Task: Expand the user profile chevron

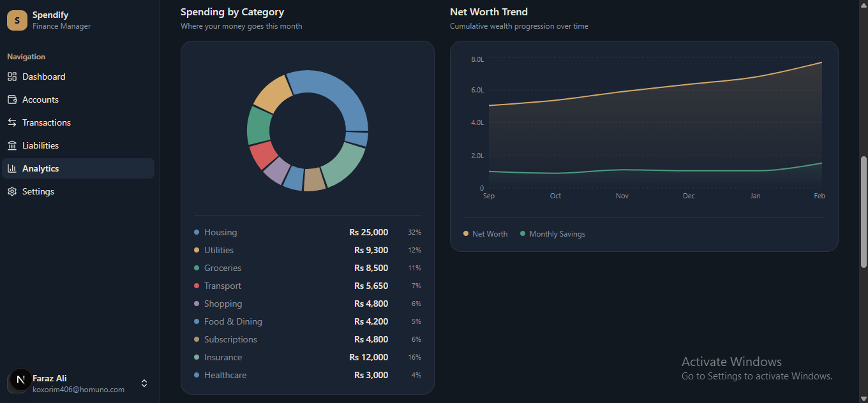Action: (x=144, y=383)
